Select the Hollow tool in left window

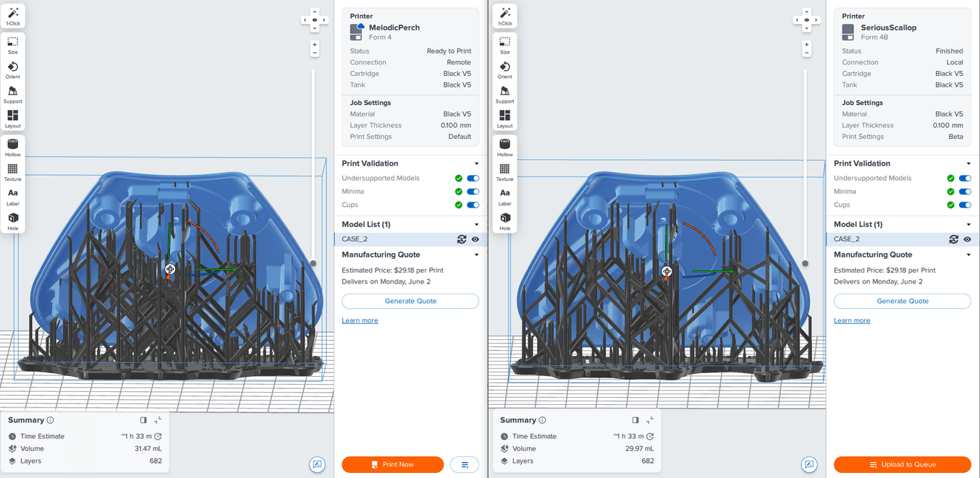pyautogui.click(x=13, y=146)
